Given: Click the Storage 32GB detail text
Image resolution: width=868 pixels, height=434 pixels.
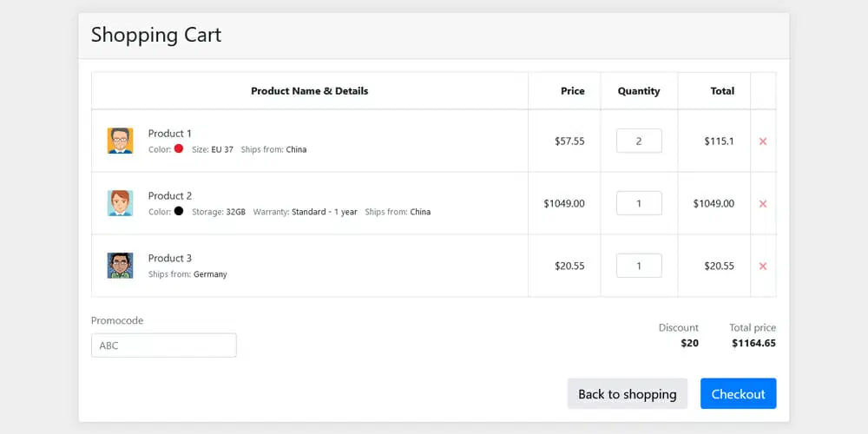Looking at the screenshot, I should click(x=219, y=212).
